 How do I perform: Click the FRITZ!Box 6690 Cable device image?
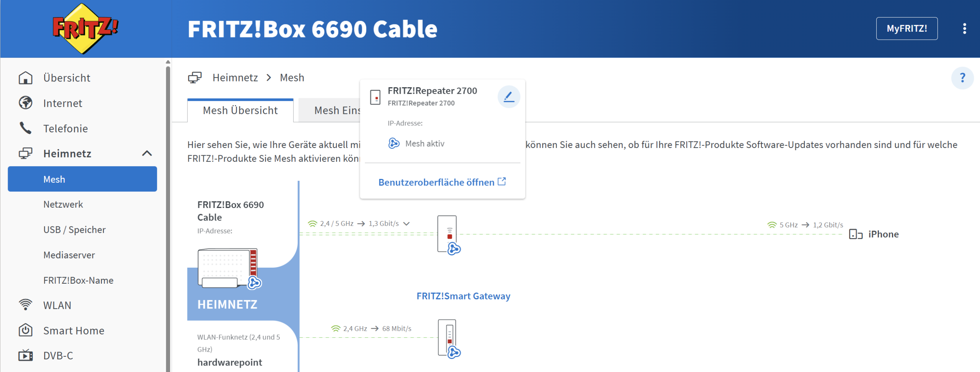point(228,268)
